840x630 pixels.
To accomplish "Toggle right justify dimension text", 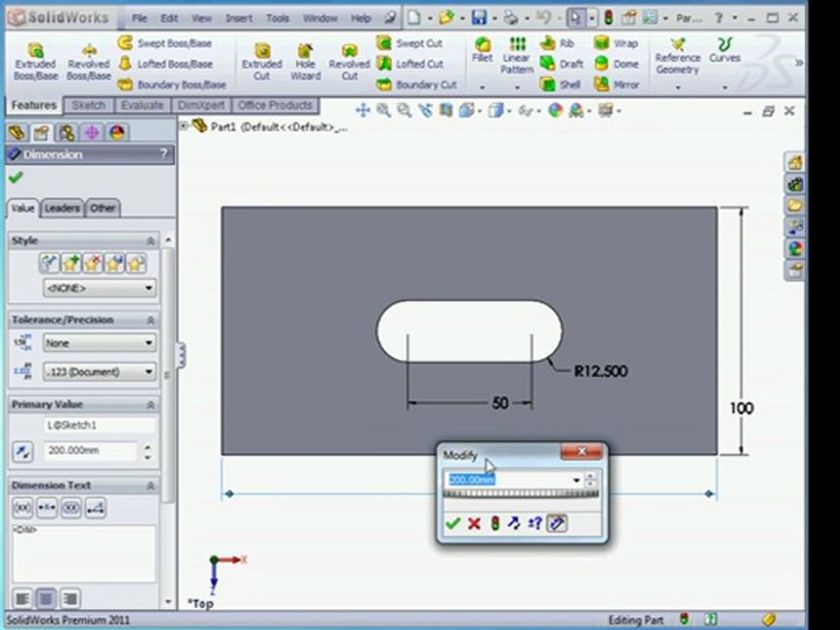I will 70,598.
